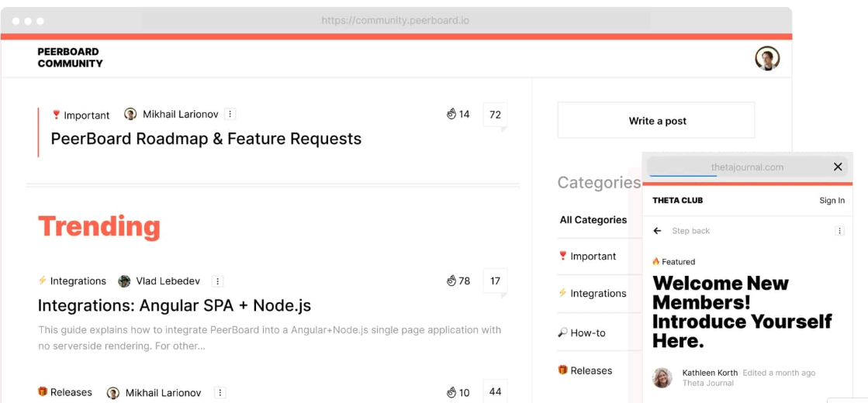
Task: Open the Write a post button
Action: 656,120
